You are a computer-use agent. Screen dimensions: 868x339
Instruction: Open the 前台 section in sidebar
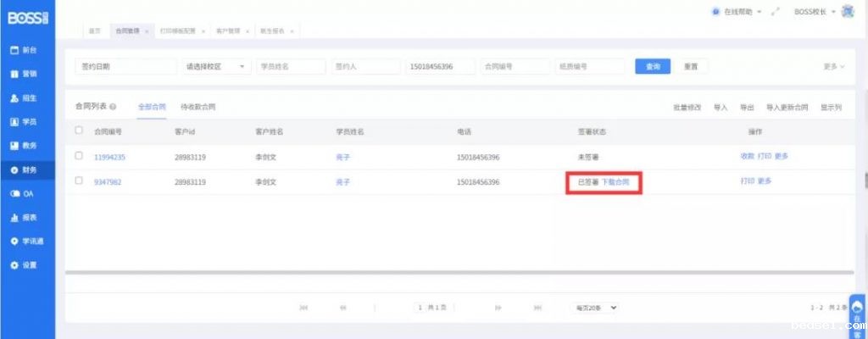pyautogui.click(x=23, y=50)
